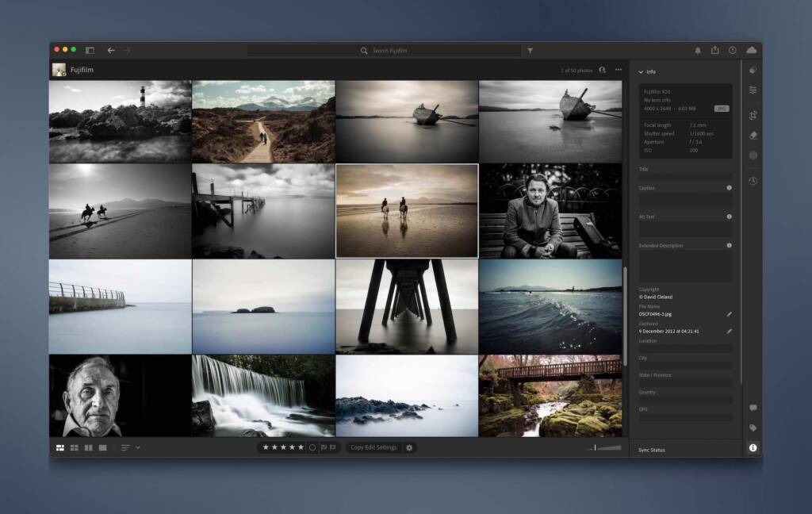
Task: Select the Healing Brush tool
Action: [753, 136]
